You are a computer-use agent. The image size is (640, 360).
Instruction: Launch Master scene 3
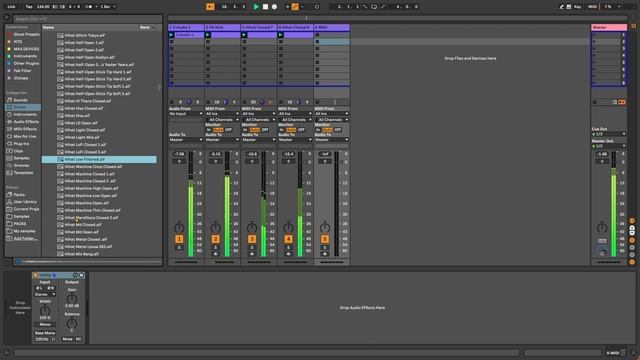594,49
